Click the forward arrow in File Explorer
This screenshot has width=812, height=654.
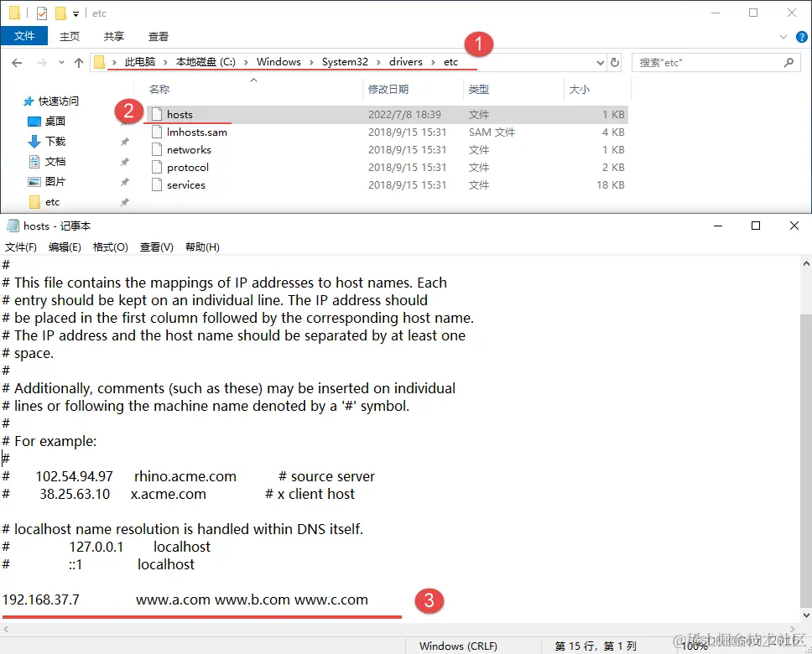pos(41,63)
